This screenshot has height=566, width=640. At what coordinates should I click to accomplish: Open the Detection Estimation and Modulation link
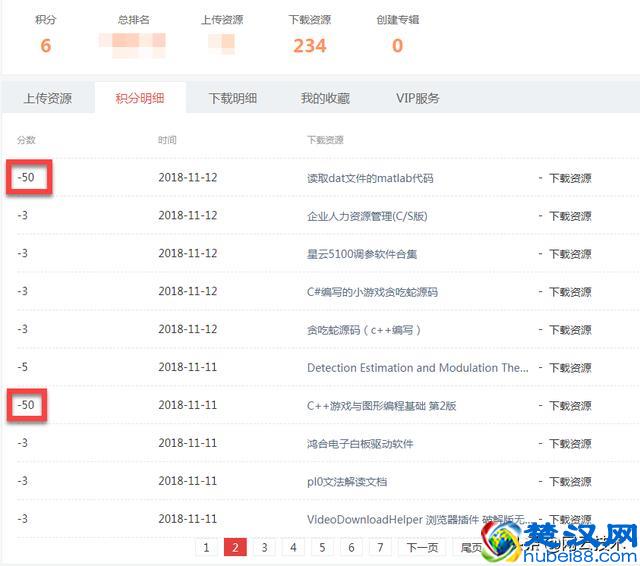[x=418, y=368]
